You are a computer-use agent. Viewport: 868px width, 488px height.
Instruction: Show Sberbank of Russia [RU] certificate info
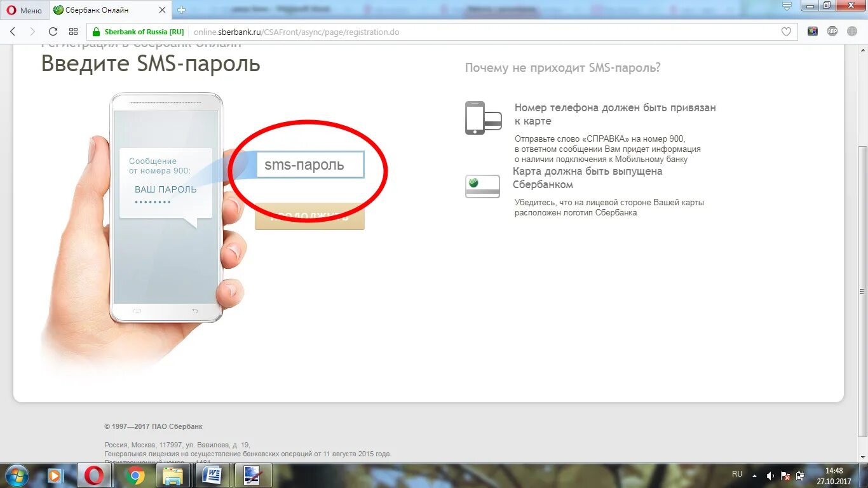point(144,32)
